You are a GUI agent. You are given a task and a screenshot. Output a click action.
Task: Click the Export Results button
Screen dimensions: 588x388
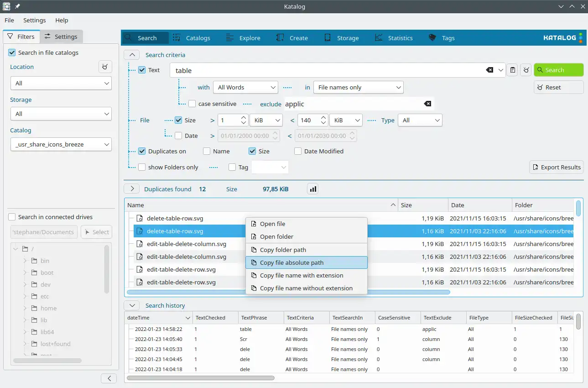point(556,167)
